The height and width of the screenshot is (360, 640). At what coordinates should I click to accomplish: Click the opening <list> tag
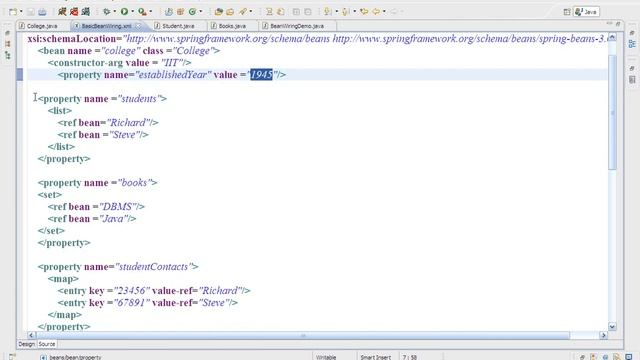coord(60,111)
